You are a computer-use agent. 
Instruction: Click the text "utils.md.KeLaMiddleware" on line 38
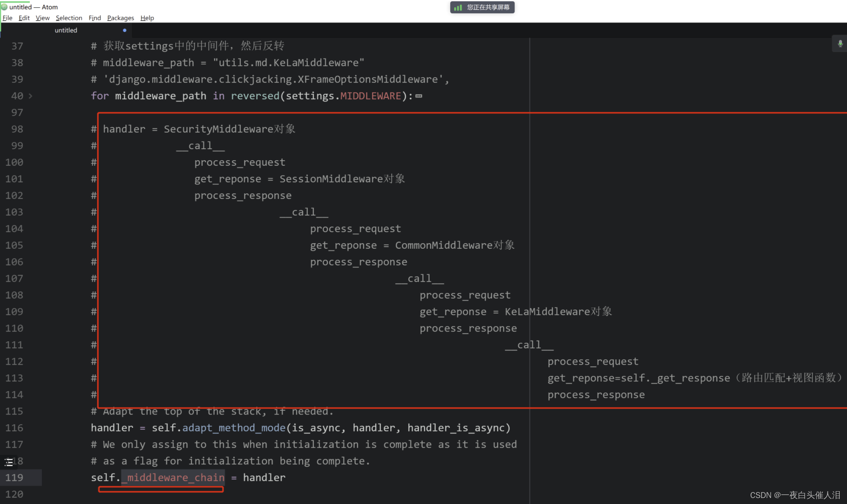[x=289, y=63]
